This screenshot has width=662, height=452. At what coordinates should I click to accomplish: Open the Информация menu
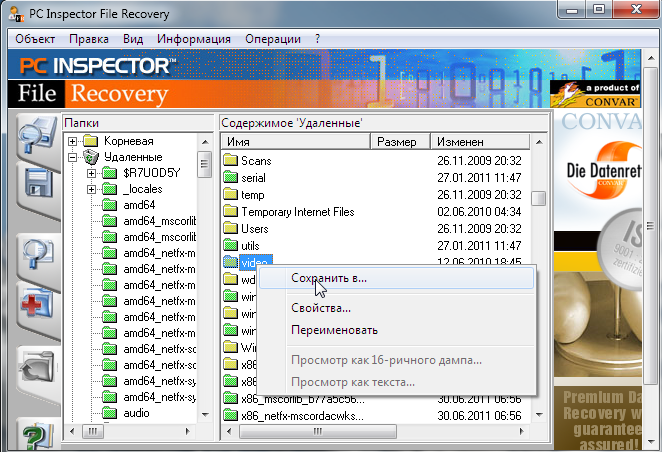click(x=194, y=39)
